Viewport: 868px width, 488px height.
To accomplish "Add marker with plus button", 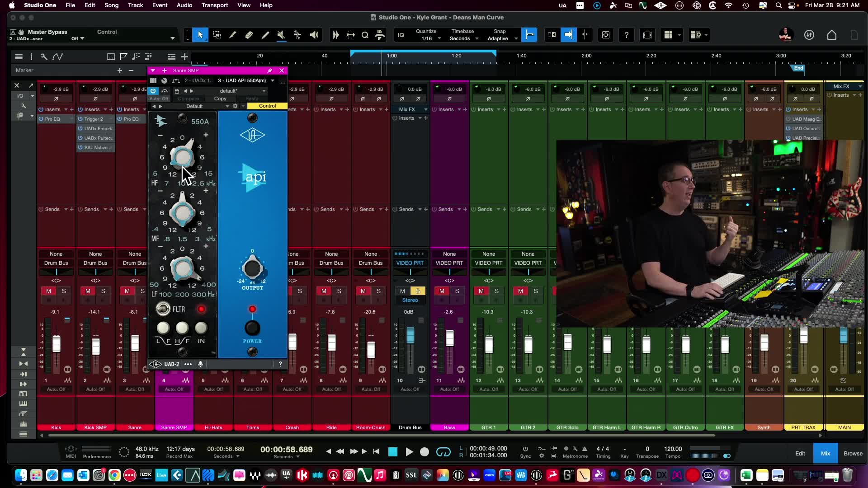I will click(120, 70).
